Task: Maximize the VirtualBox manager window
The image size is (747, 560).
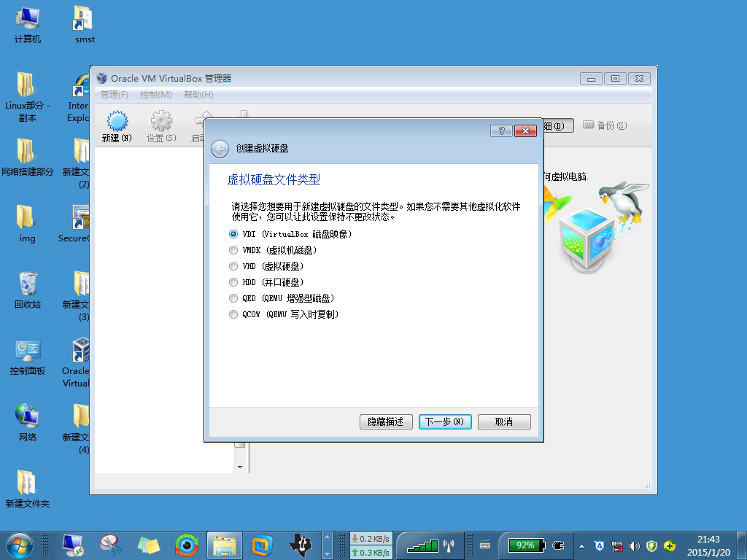Action: 615,79
